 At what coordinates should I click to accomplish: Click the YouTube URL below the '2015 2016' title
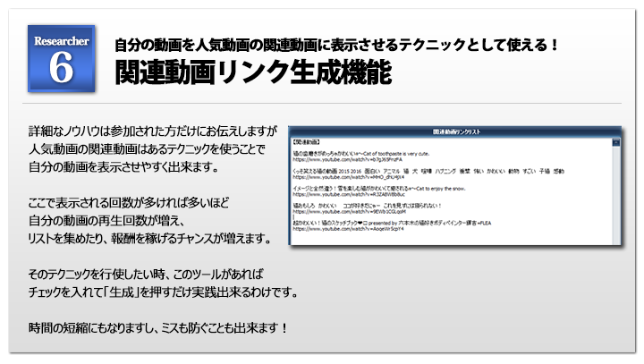pyautogui.click(x=348, y=177)
